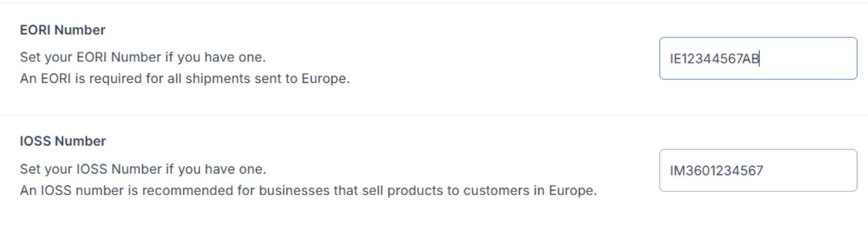This screenshot has width=868, height=228.
Task: Click the bold "EORI Number" heading
Action: tap(62, 31)
